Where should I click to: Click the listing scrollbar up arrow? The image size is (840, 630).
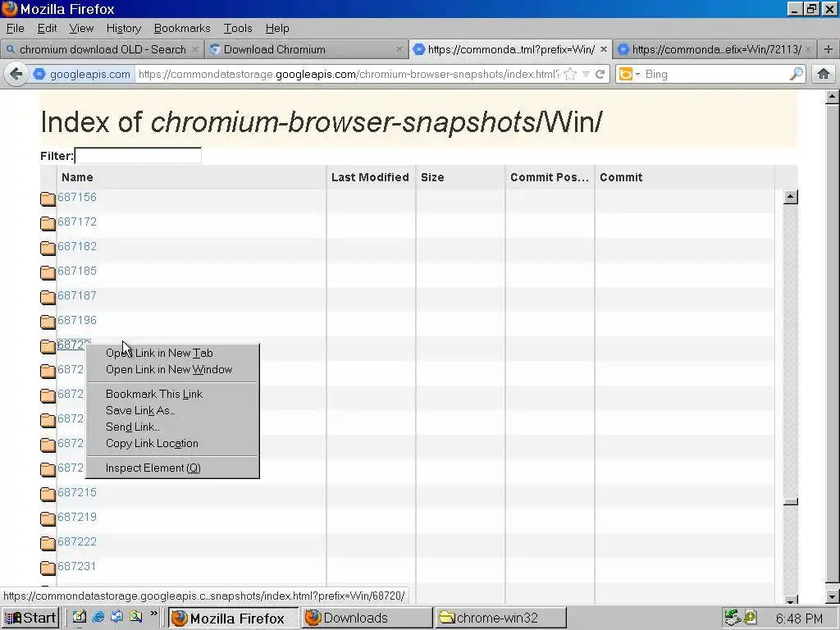tap(791, 197)
